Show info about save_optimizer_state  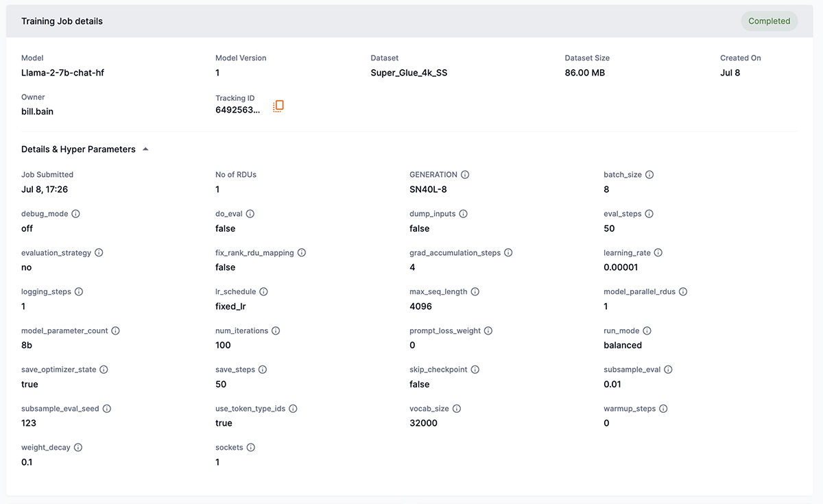click(x=104, y=370)
